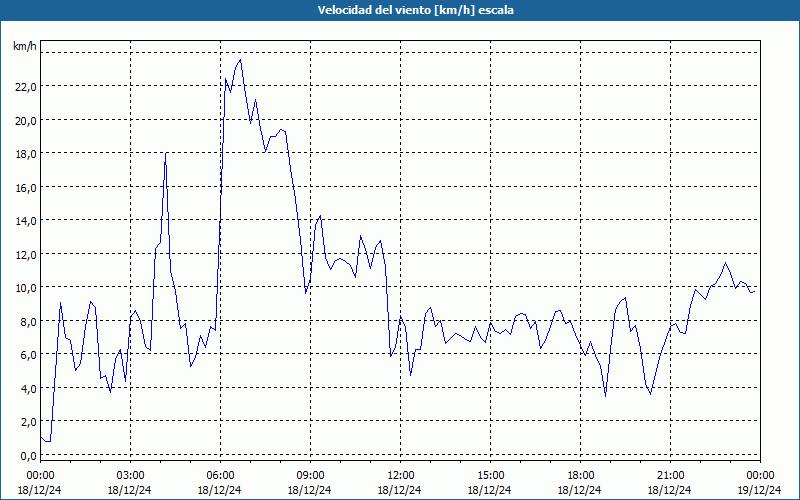Select the '22,0' y-axis tick label
The width and height of the screenshot is (800, 500).
point(26,87)
